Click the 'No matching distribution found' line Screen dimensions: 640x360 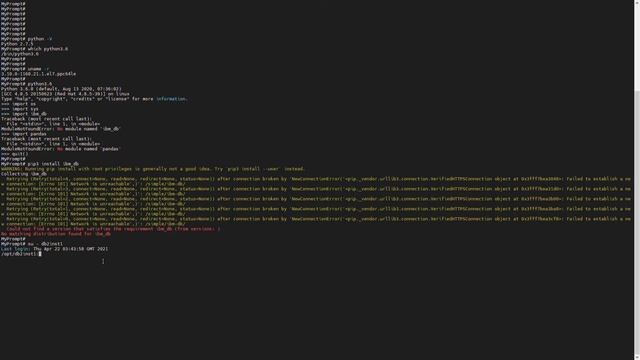pos(56,234)
